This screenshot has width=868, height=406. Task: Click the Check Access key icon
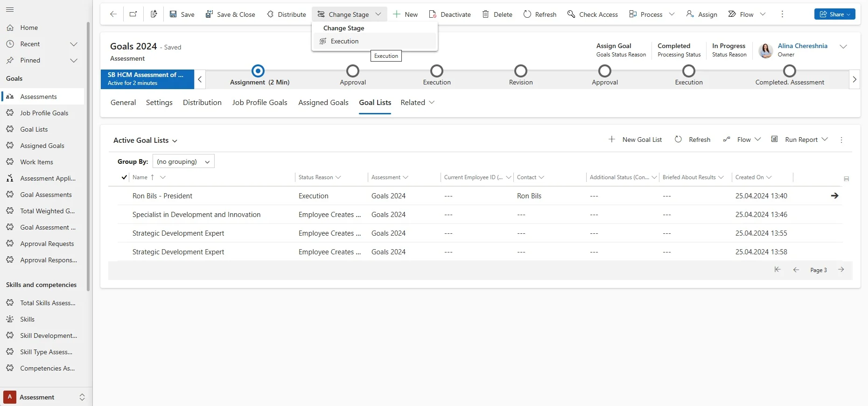571,14
